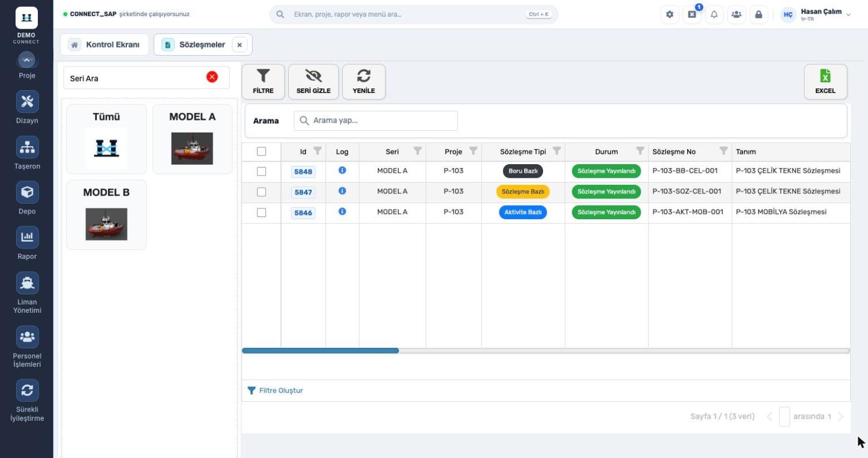Image resolution: width=868 pixels, height=458 pixels.
Task: Go to the Depo module
Action: click(27, 192)
